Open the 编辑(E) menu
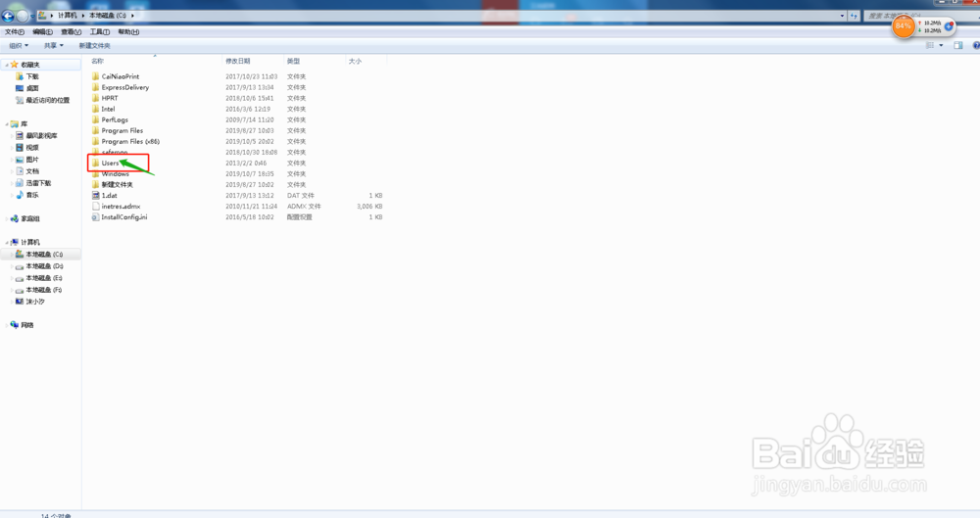The height and width of the screenshot is (518, 980). pos(42,32)
